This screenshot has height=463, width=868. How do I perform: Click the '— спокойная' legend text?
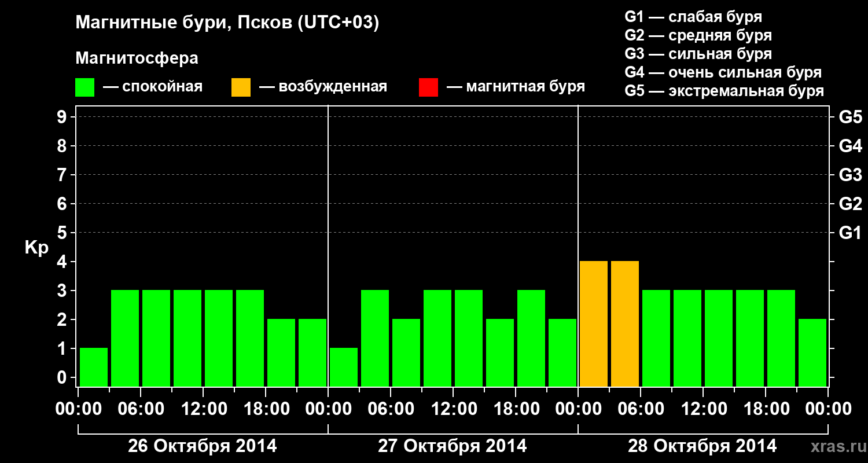[153, 87]
